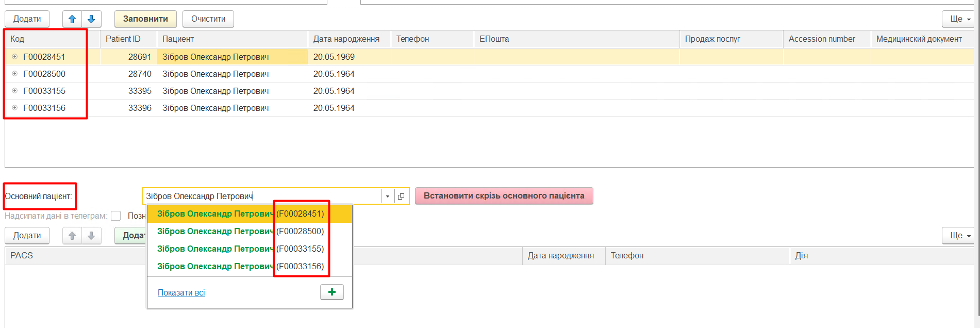Expand row icon for code F00028451
This screenshot has width=980, height=328.
point(15,57)
